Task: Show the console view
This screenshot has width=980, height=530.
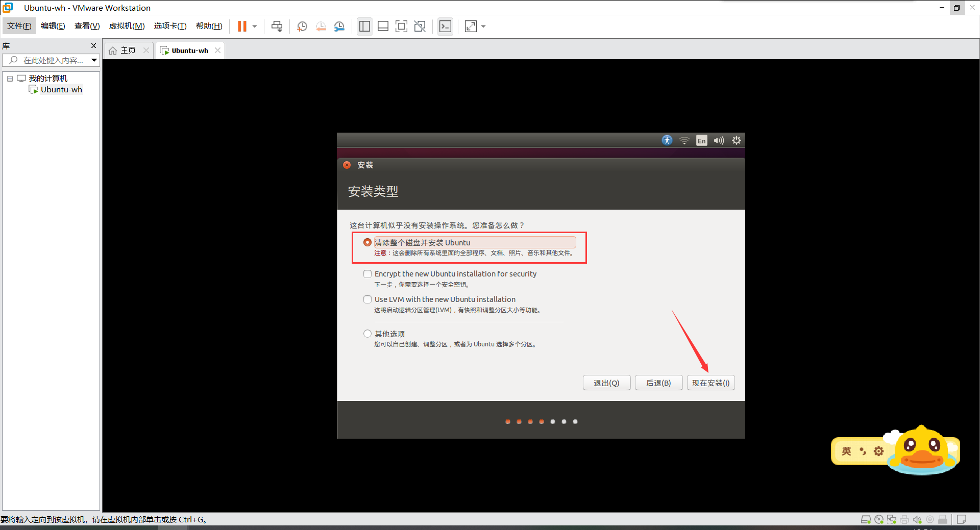Action: pyautogui.click(x=445, y=27)
